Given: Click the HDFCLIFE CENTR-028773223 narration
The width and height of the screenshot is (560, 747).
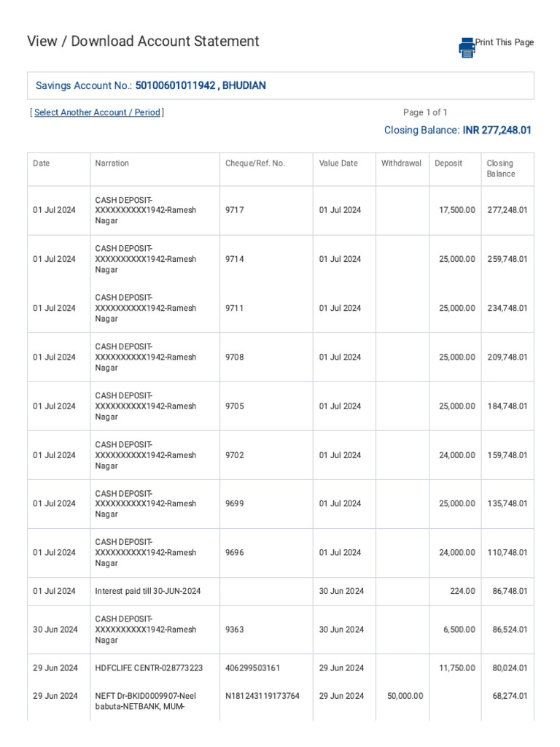Looking at the screenshot, I should point(149,668).
